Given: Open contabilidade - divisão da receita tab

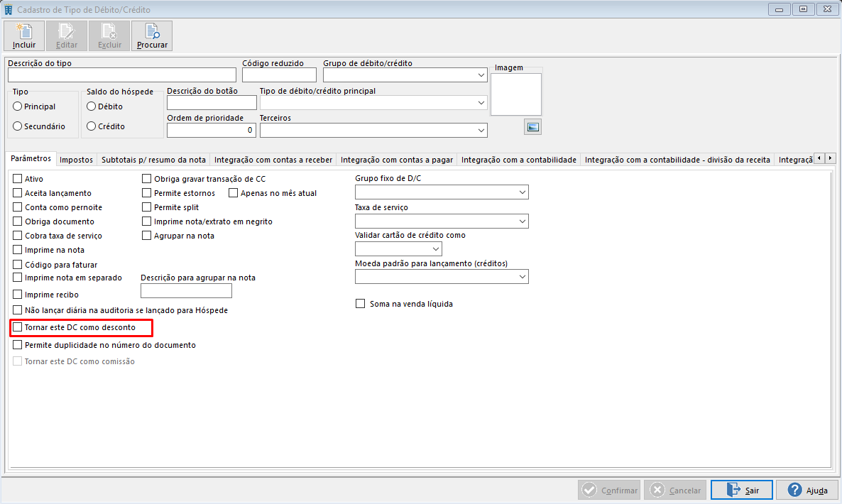Looking at the screenshot, I should coord(678,160).
